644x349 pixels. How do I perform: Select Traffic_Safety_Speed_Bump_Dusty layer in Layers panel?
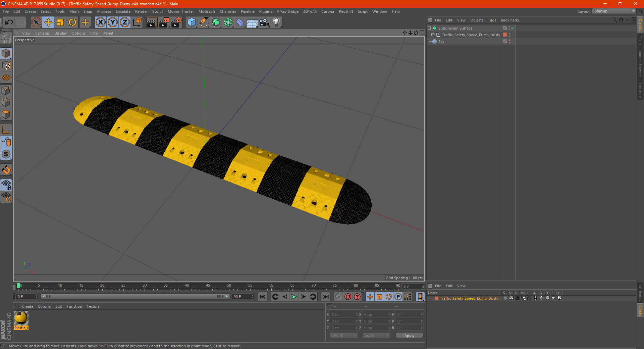(x=469, y=298)
